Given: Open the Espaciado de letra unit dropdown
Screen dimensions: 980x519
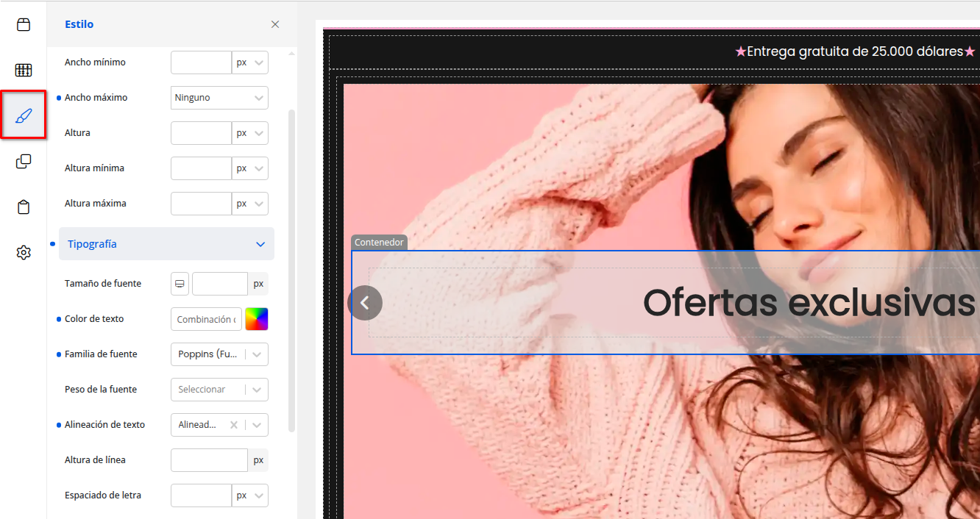Looking at the screenshot, I should (x=249, y=495).
